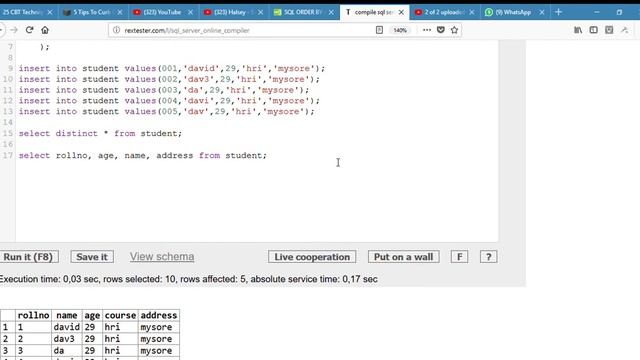The image size is (640, 360).
Task: Click insert line with 004 'davi' values
Action: point(169,101)
